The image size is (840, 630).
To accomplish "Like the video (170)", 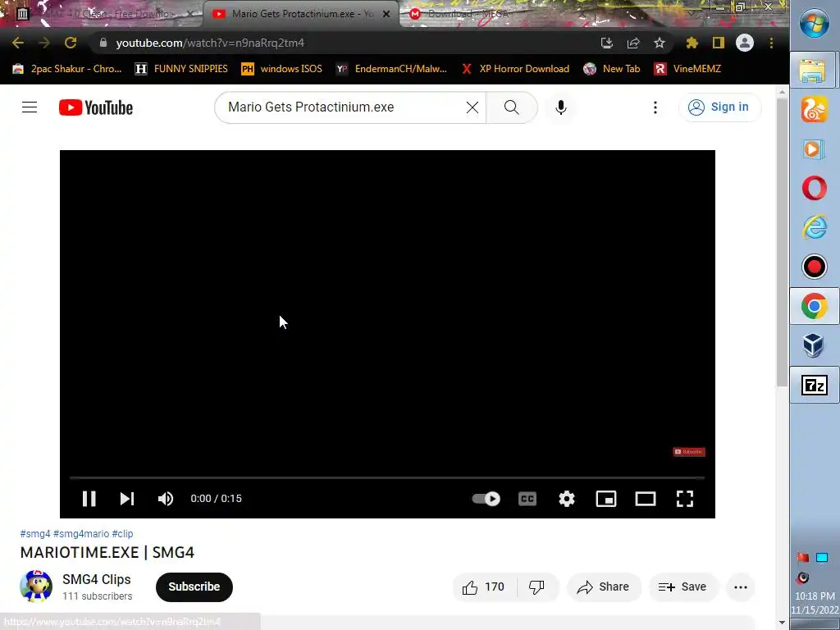I will (484, 587).
